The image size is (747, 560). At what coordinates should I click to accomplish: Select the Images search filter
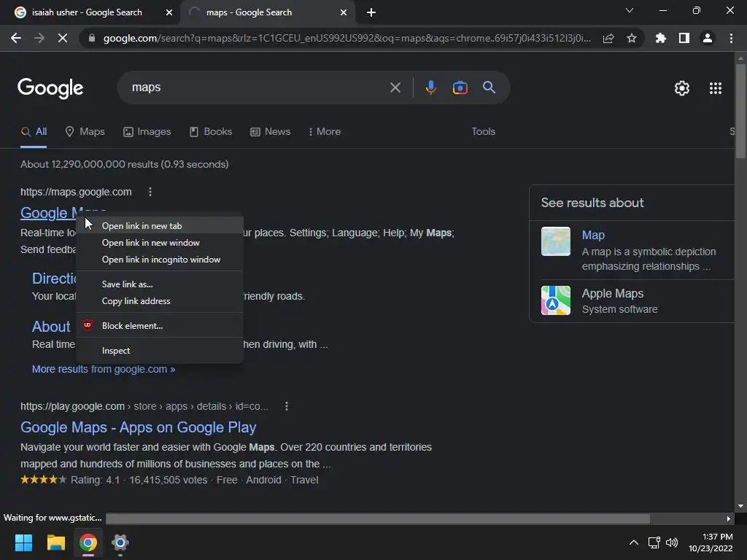point(147,131)
